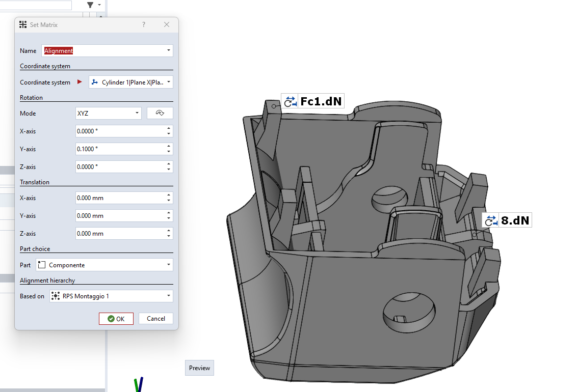The width and height of the screenshot is (577, 392).
Task: Cancel the Set Matrix dialog
Action: click(155, 319)
